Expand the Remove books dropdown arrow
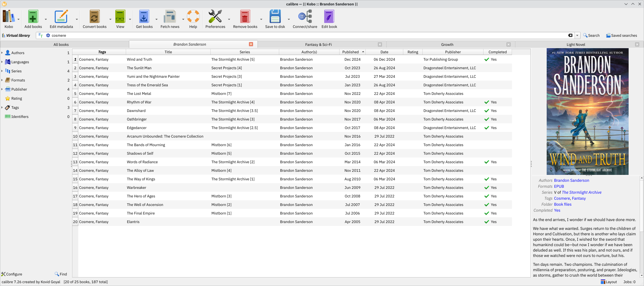Screen dimensions: 644x286 point(261,19)
